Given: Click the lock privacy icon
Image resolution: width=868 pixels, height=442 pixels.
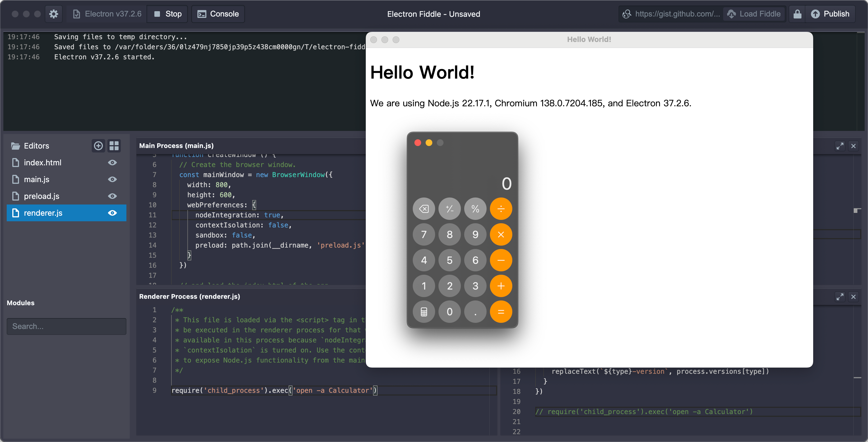Looking at the screenshot, I should point(797,14).
